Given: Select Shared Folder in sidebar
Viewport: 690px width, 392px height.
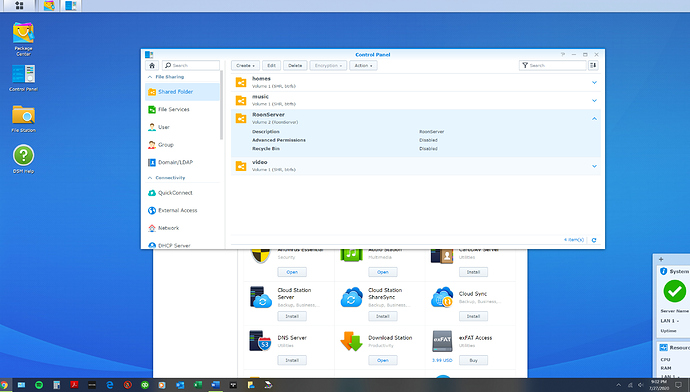Looking at the screenshot, I should [182, 92].
